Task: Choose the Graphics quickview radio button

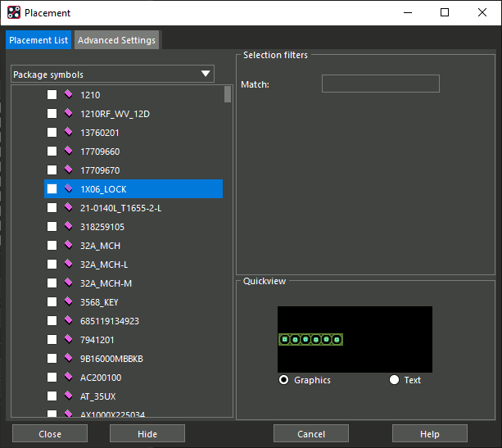Action: click(283, 380)
